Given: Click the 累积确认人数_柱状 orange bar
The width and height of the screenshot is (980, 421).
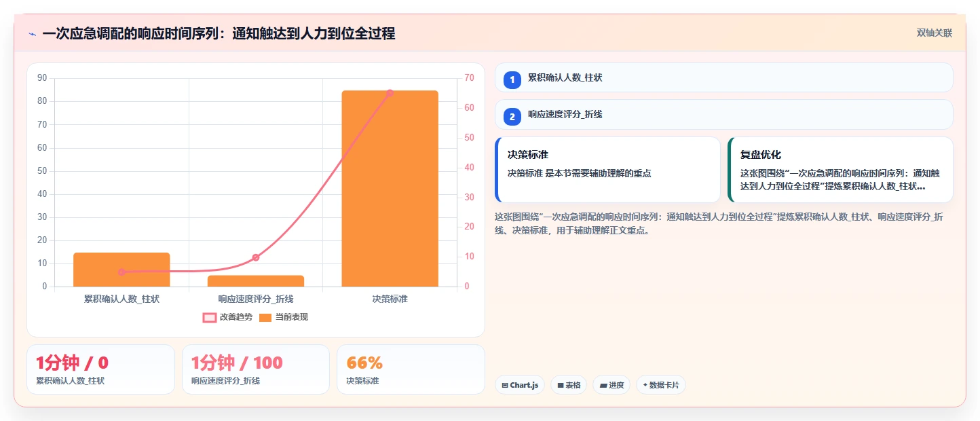Looking at the screenshot, I should tap(121, 270).
